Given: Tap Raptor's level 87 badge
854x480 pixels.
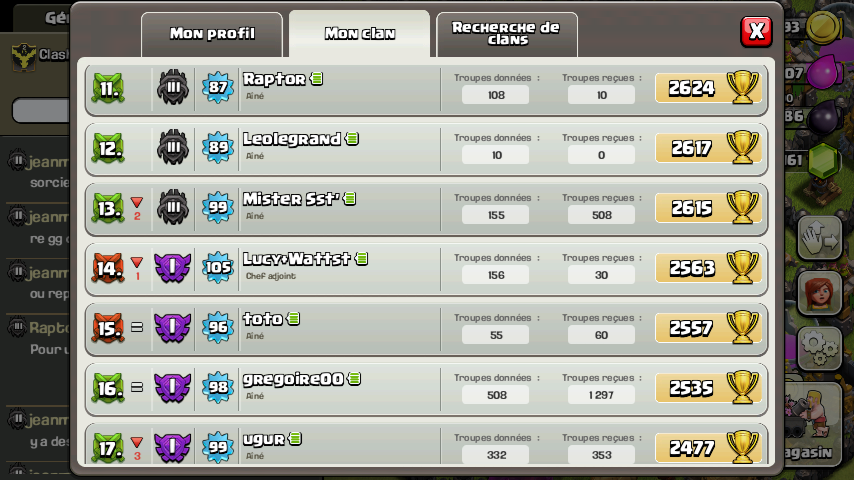Looking at the screenshot, I should (x=218, y=87).
